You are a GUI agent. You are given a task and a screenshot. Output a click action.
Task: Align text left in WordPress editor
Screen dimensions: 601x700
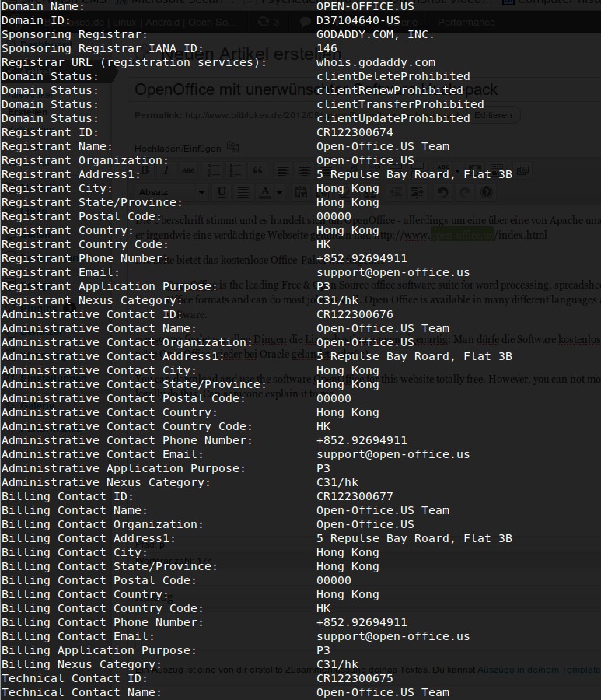(x=282, y=170)
